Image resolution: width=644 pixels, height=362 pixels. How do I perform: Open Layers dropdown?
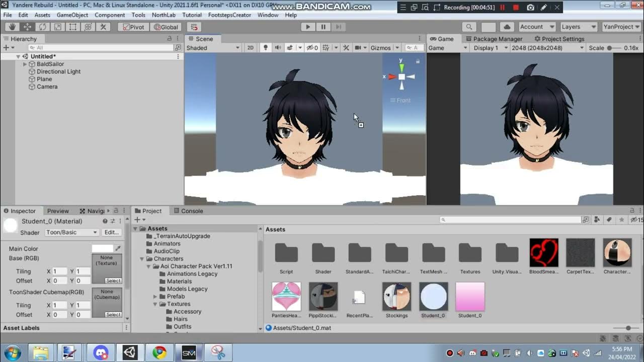pyautogui.click(x=578, y=27)
